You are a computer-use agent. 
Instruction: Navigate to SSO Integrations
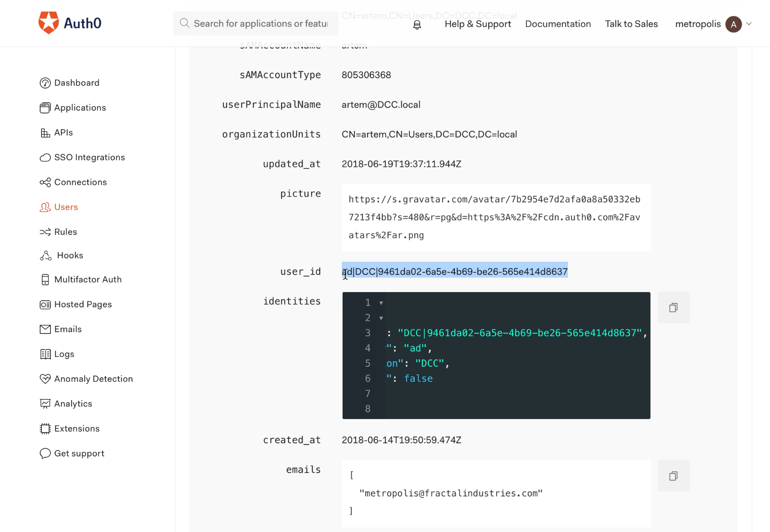(x=90, y=158)
